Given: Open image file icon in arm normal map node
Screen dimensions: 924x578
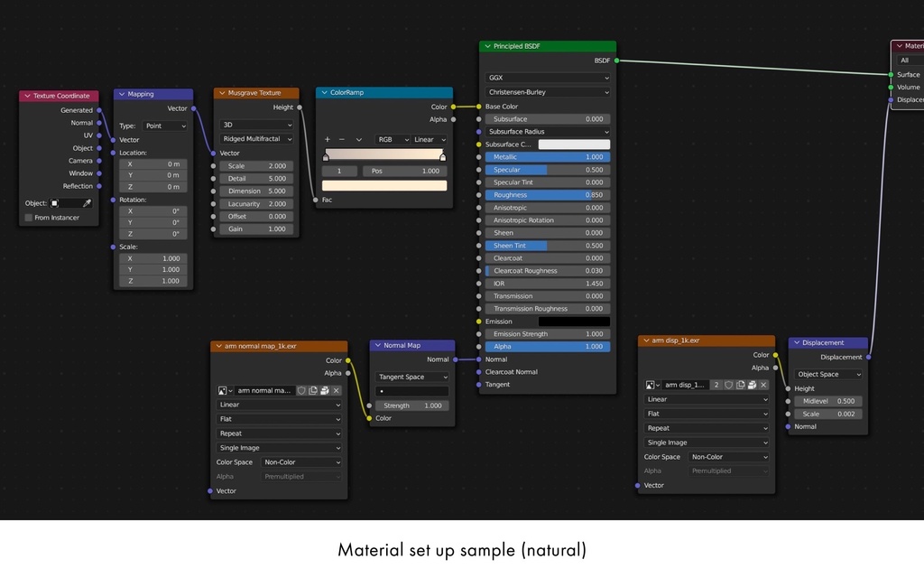Looking at the screenshot, I should tap(325, 390).
